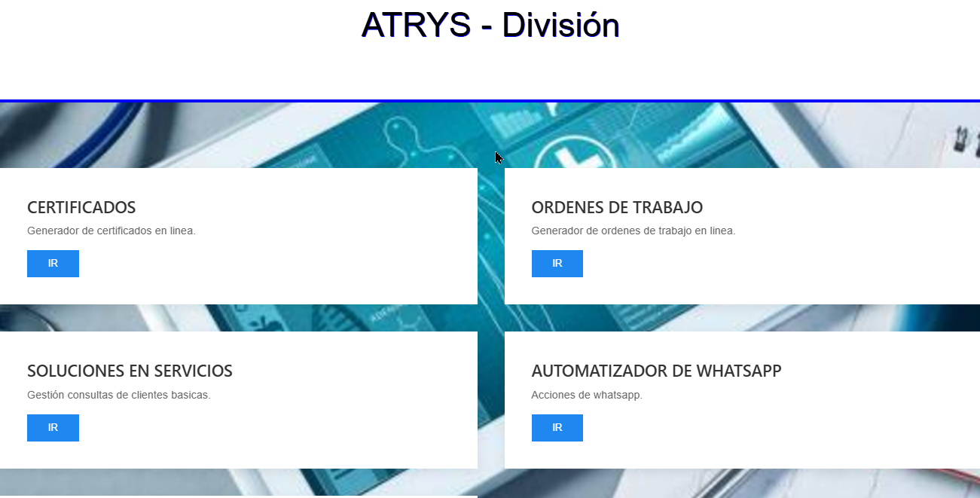Image resolution: width=980 pixels, height=498 pixels.
Task: Click the 'Generador de certificados en linea' description
Action: 111,231
